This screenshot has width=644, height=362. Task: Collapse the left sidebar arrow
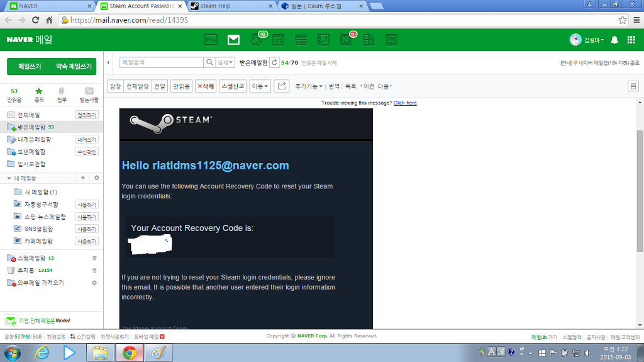[x=108, y=62]
